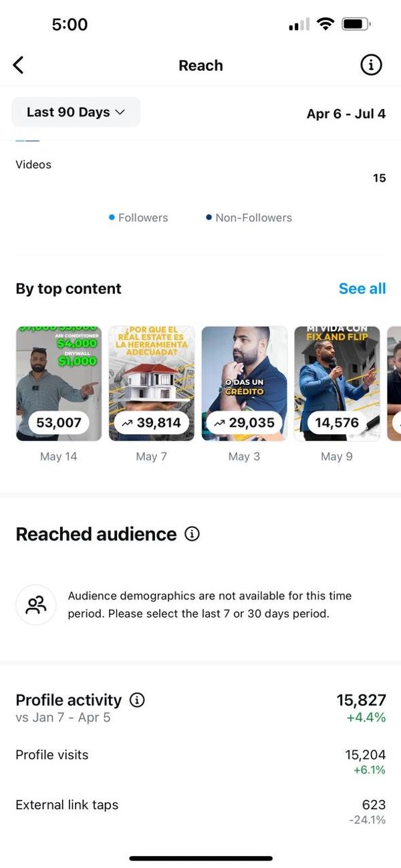Viewport: 401px width, 868px height.
Task: Tap the battery icon in status bar
Action: (355, 25)
